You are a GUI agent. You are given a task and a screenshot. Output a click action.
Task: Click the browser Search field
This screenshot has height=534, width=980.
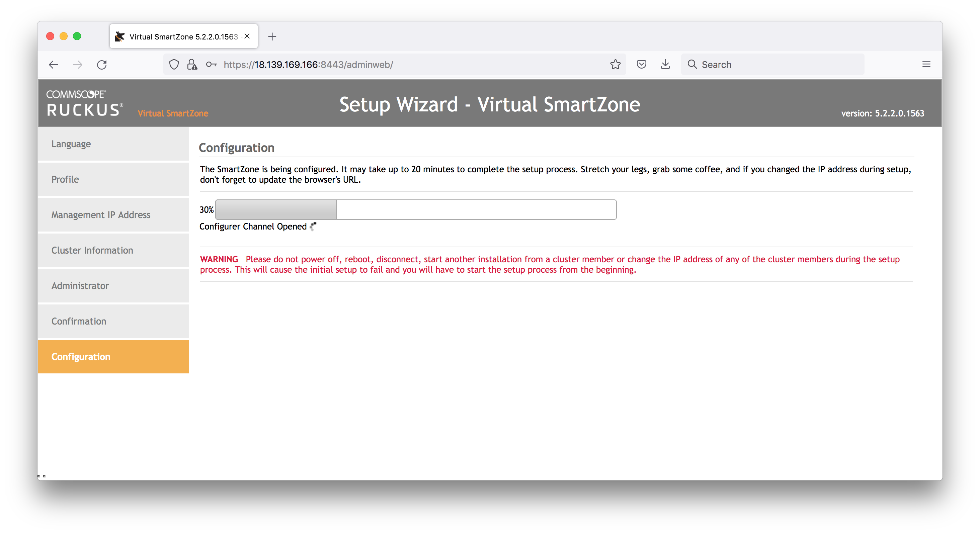point(772,65)
